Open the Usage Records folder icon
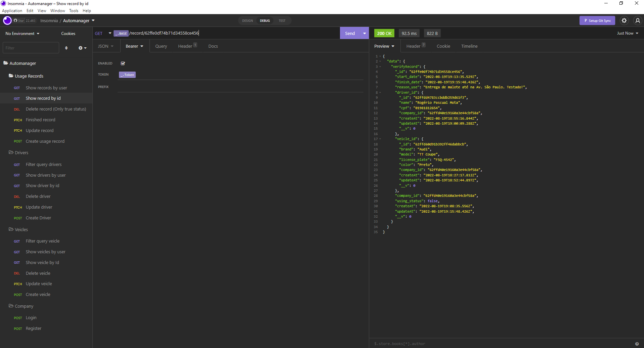 click(x=10, y=76)
